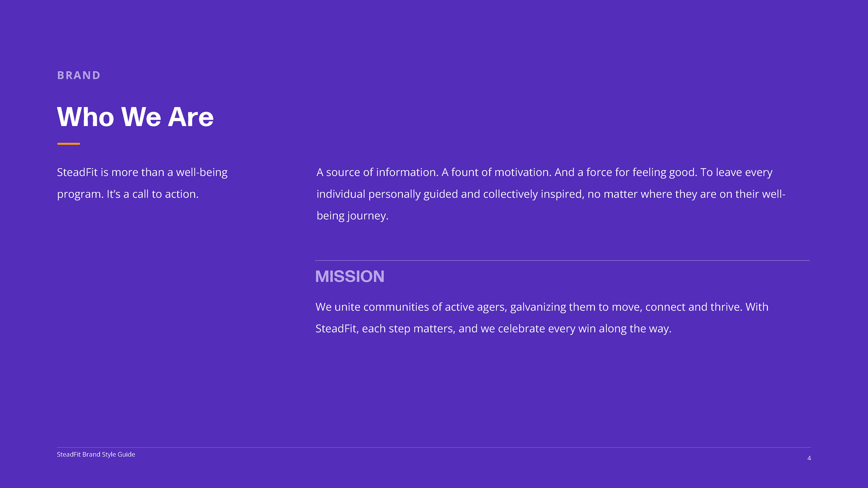
Task: Click the page number 4
Action: pos(809,458)
